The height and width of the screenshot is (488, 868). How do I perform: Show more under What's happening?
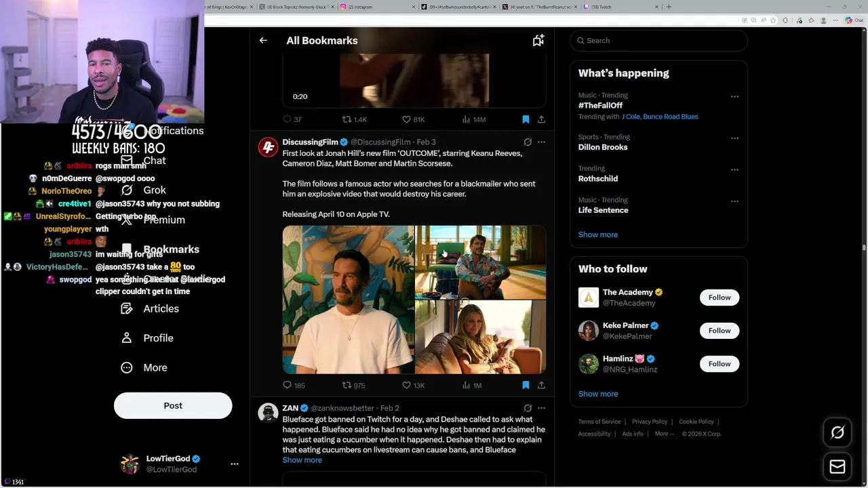click(x=598, y=235)
